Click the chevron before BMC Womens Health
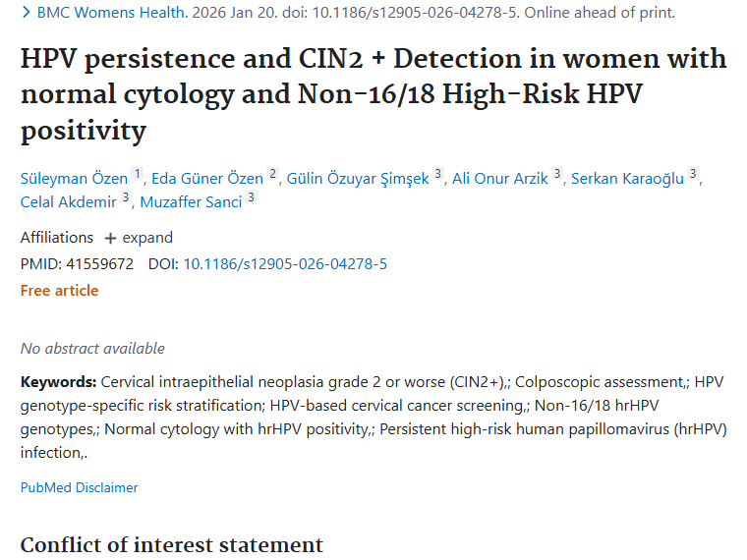The height and width of the screenshot is (560, 747). (27, 14)
